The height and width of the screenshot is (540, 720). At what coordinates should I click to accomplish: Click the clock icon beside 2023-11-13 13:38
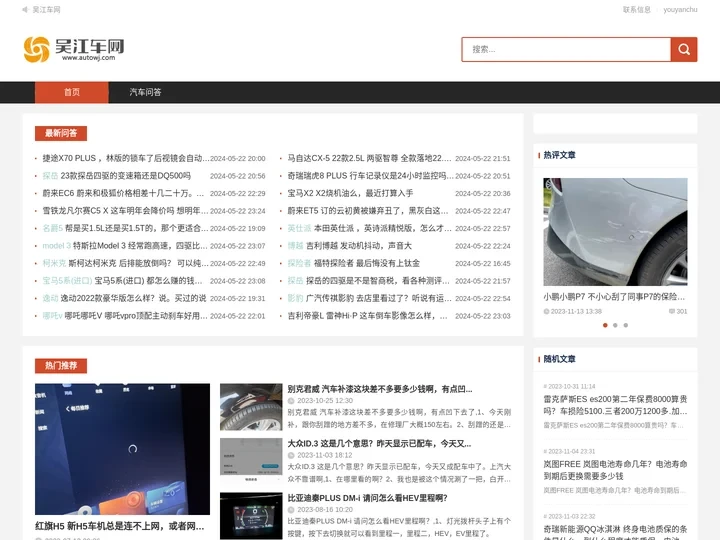(x=546, y=311)
